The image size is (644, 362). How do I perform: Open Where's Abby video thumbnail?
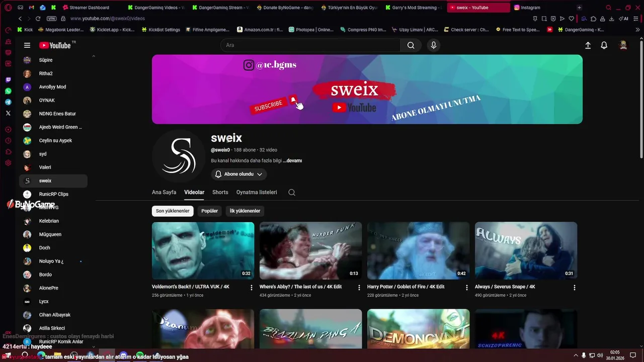pos(310,250)
